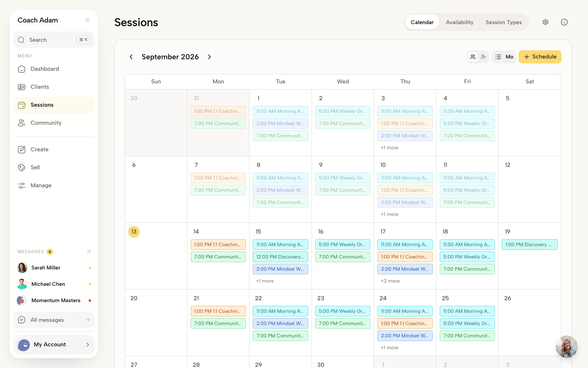The image size is (588, 368).
Task: Open Michael Chen's message thread
Action: 54,284
